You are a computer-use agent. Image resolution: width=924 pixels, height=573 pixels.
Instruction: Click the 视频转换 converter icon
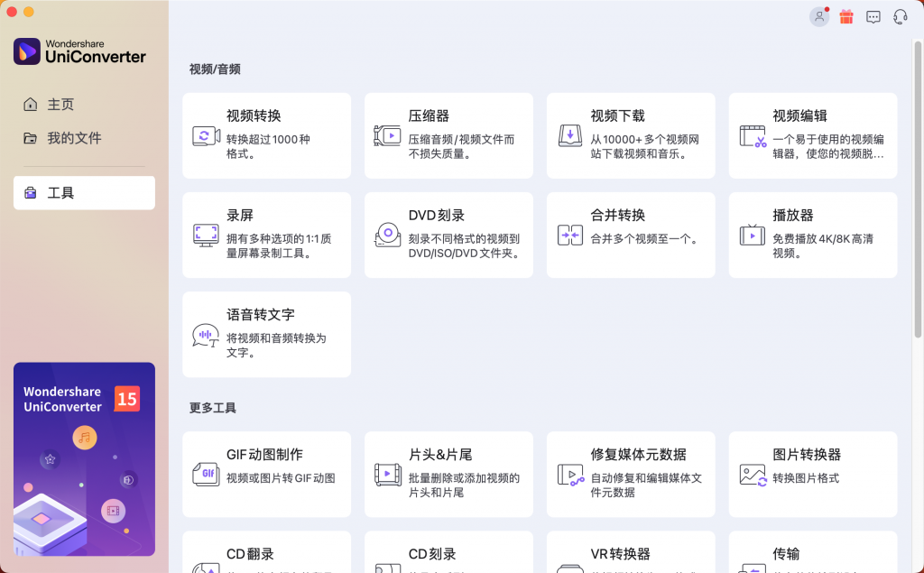tap(206, 135)
